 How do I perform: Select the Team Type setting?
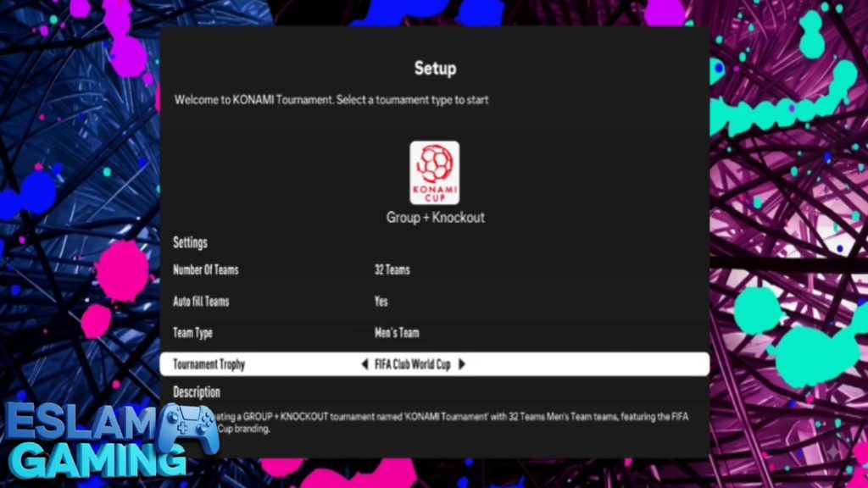tap(435, 333)
